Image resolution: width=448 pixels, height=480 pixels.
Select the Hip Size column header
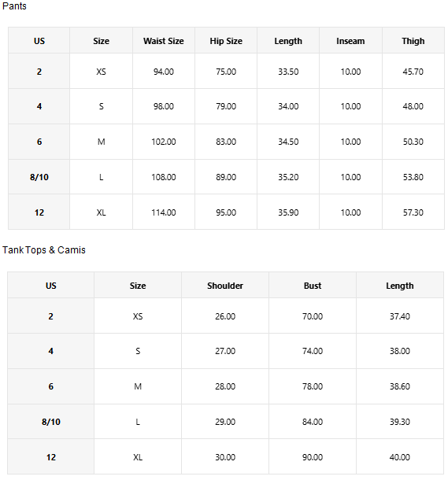tap(226, 41)
